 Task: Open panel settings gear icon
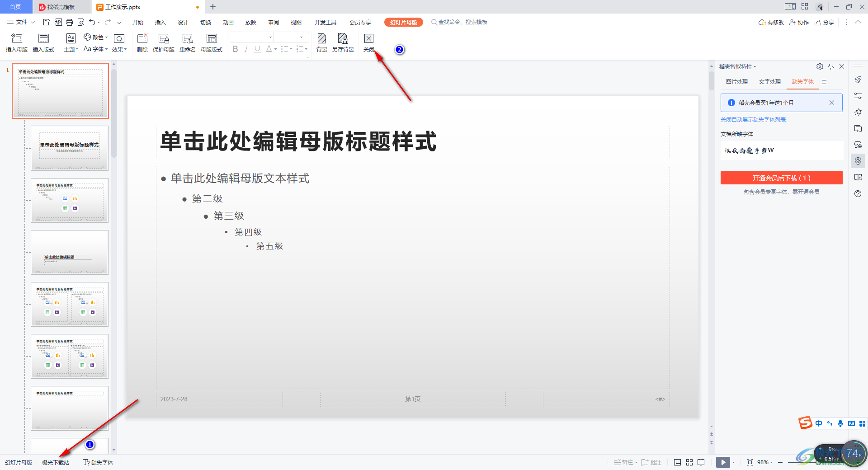coord(820,66)
